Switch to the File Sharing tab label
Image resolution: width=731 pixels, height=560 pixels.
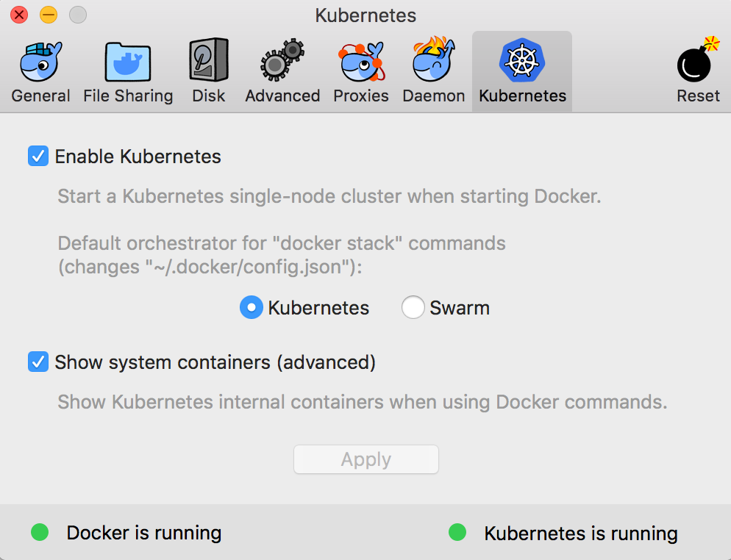pyautogui.click(x=128, y=96)
